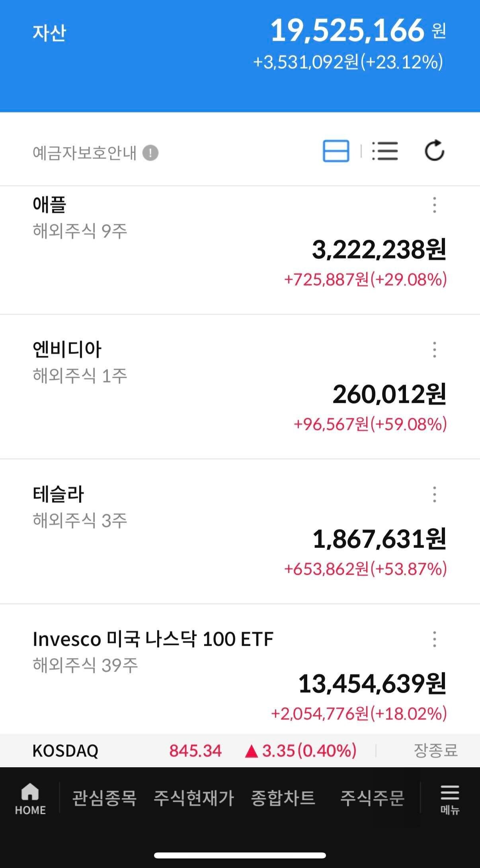The height and width of the screenshot is (868, 480).
Task: Open the 메뉴 hamburger menu
Action: [x=450, y=799]
